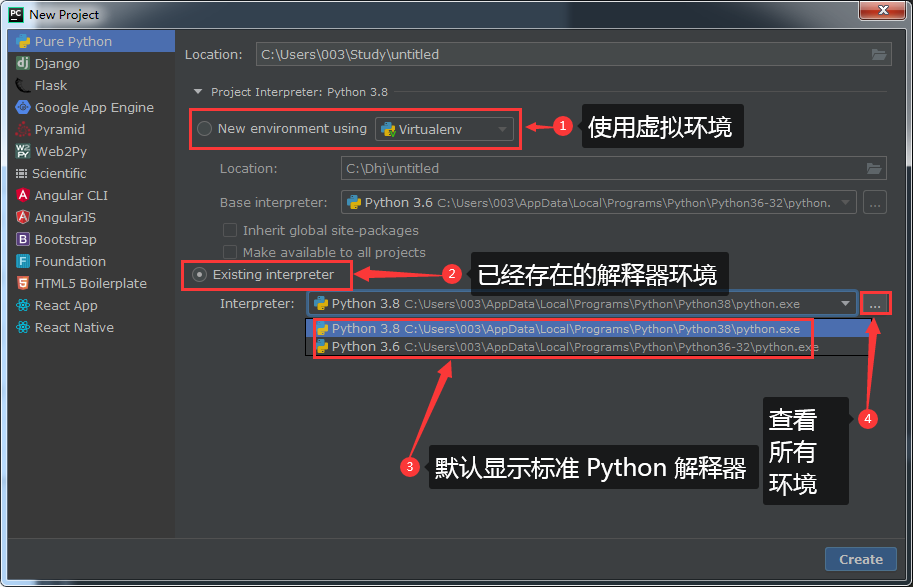This screenshot has height=587, width=913.
Task: Choose React App project type
Action: click(91, 306)
